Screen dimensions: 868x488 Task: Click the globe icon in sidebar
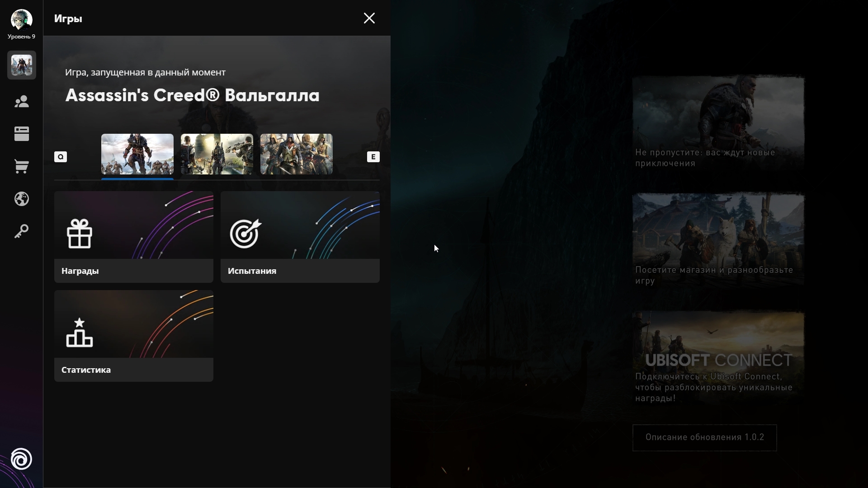[x=21, y=199]
